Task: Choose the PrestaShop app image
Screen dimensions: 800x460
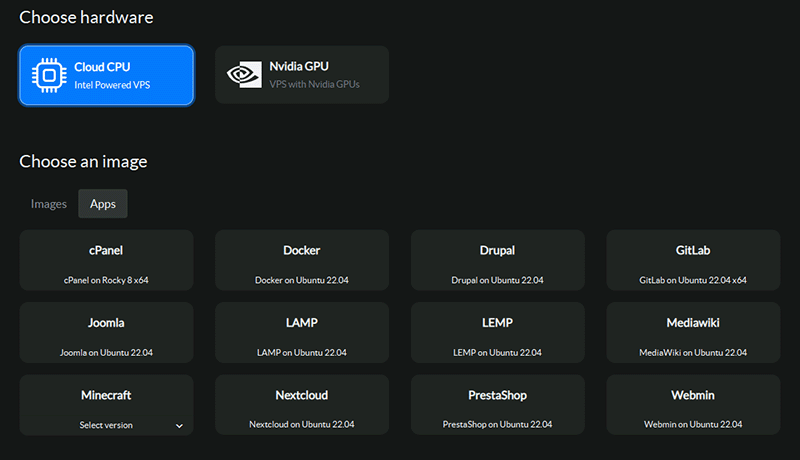Action: pyautogui.click(x=497, y=405)
